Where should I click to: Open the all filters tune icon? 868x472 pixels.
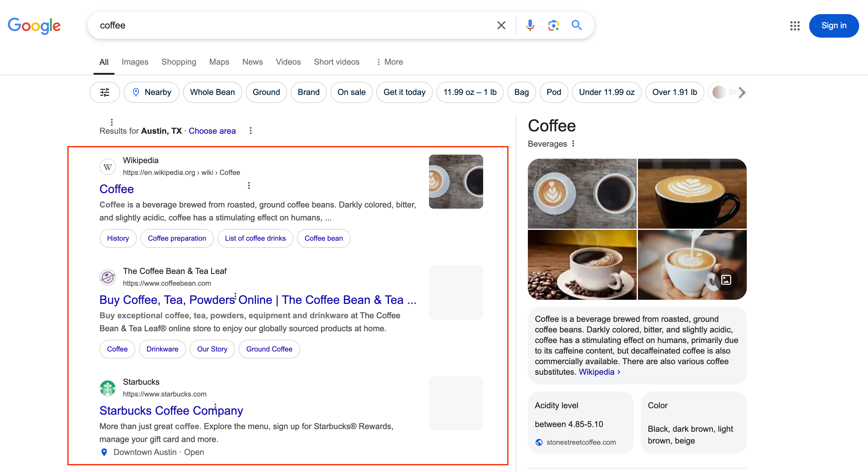(x=104, y=92)
